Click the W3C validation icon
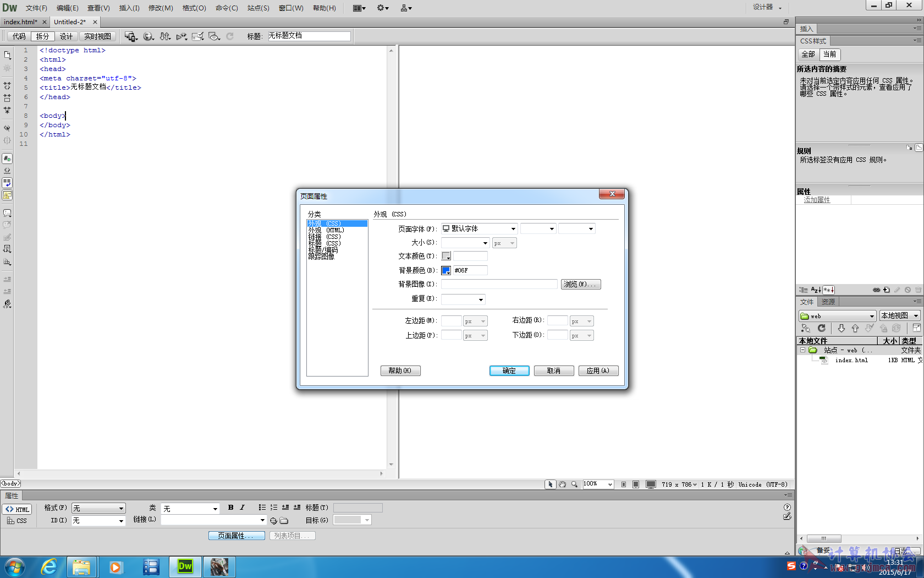This screenshot has width=924, height=578. (182, 36)
